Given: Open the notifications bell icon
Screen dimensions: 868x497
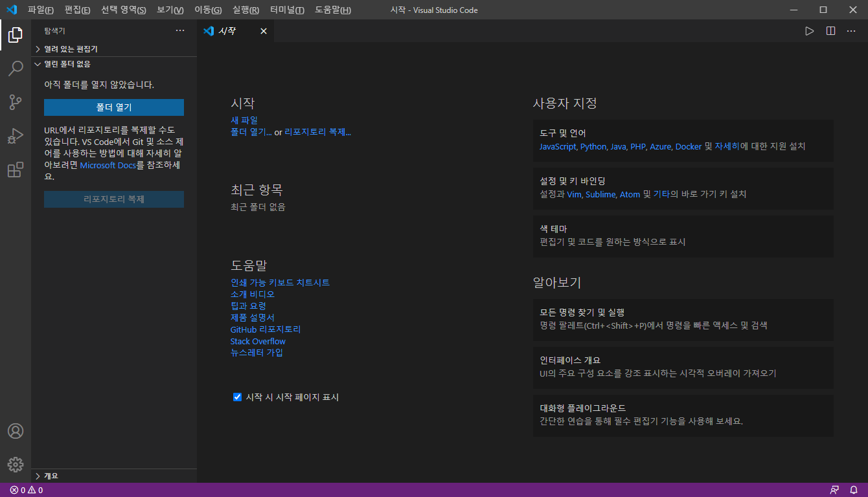Looking at the screenshot, I should point(854,490).
